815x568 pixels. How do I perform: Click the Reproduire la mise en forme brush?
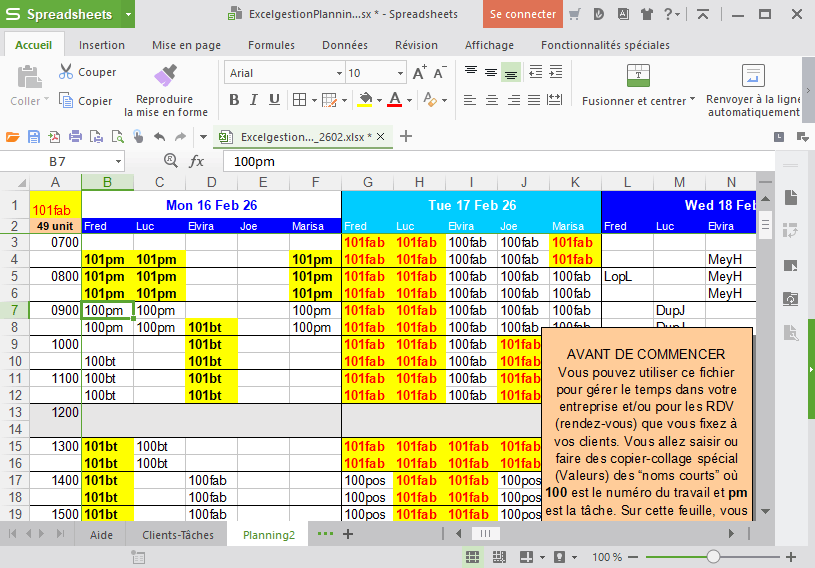(x=165, y=76)
